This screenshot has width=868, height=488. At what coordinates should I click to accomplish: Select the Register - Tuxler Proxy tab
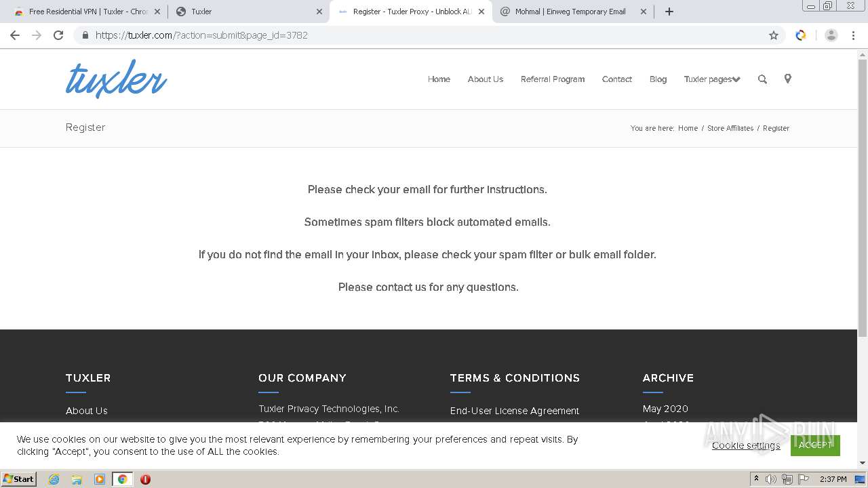(410, 12)
